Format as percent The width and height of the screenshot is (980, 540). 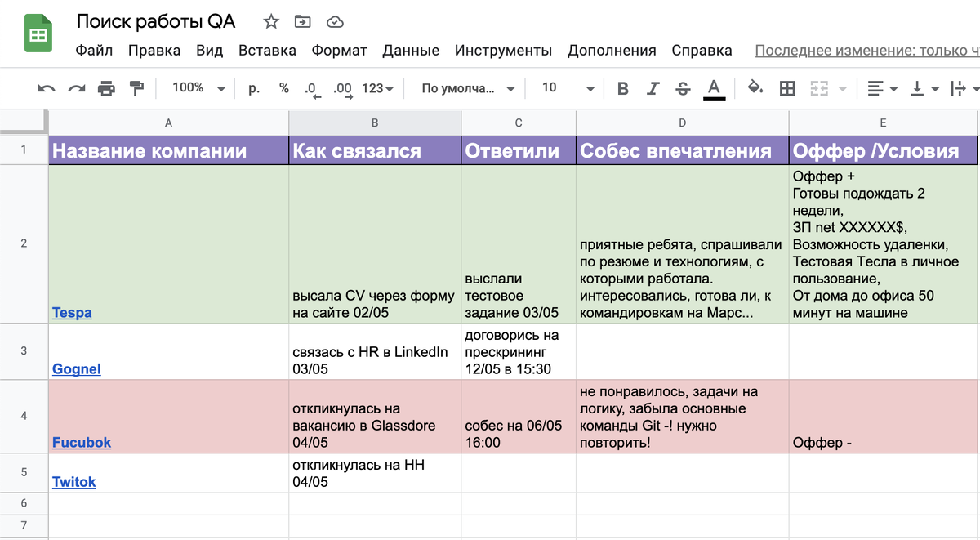(283, 88)
